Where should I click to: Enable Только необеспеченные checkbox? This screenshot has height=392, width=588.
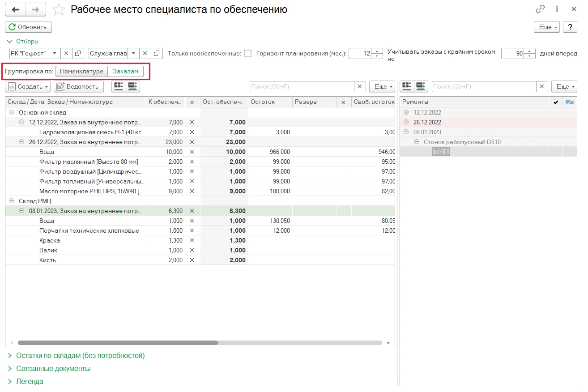click(247, 53)
